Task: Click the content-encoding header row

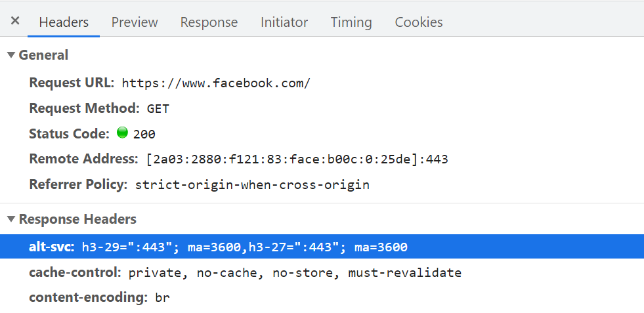Action: (x=322, y=297)
